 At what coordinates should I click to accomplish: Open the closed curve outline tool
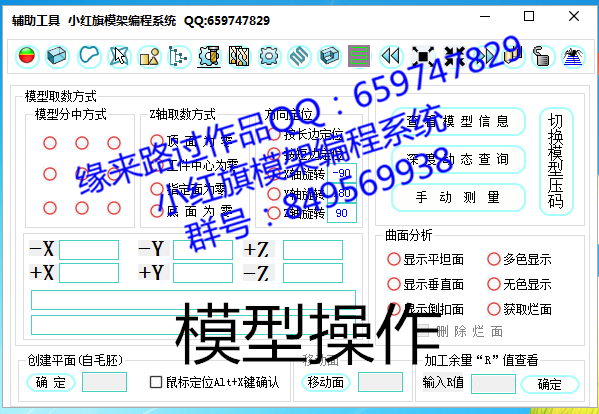click(x=89, y=56)
